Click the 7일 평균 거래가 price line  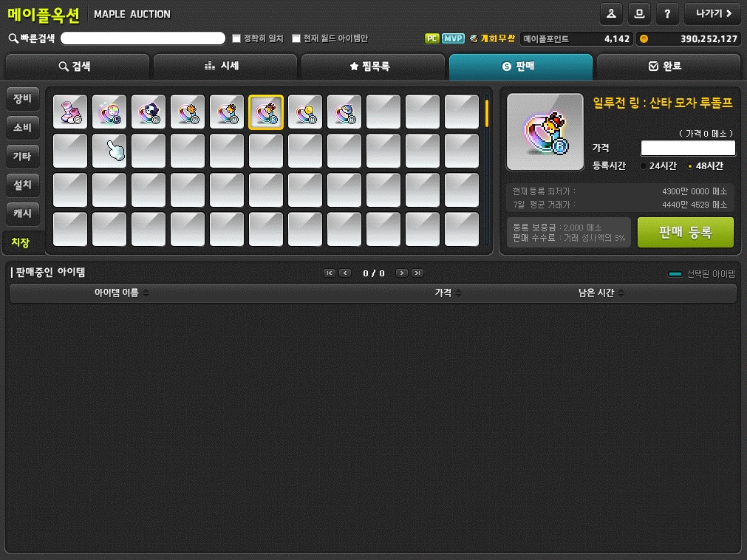[x=619, y=205]
